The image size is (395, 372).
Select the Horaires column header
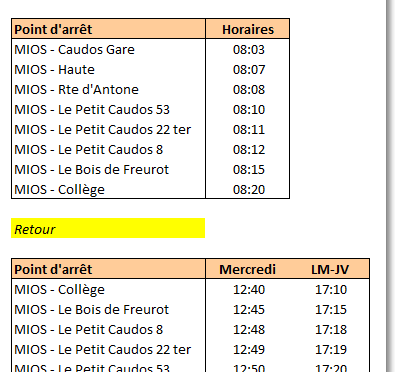coord(248,29)
